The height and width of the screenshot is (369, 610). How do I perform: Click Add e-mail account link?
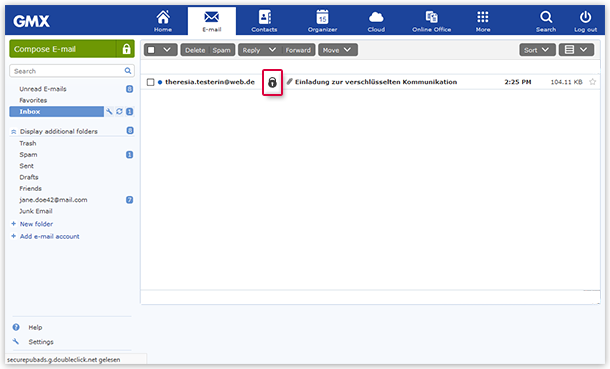[49, 236]
